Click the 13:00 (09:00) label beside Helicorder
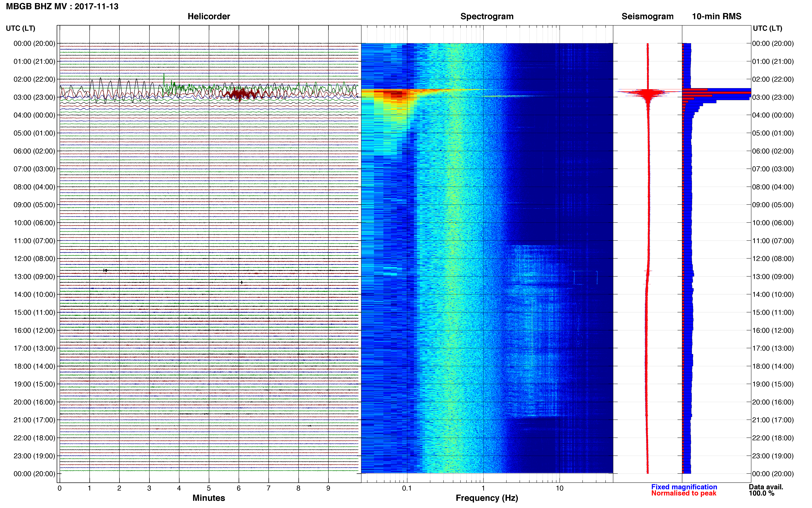Screen dimensions: 812x508 [34, 277]
